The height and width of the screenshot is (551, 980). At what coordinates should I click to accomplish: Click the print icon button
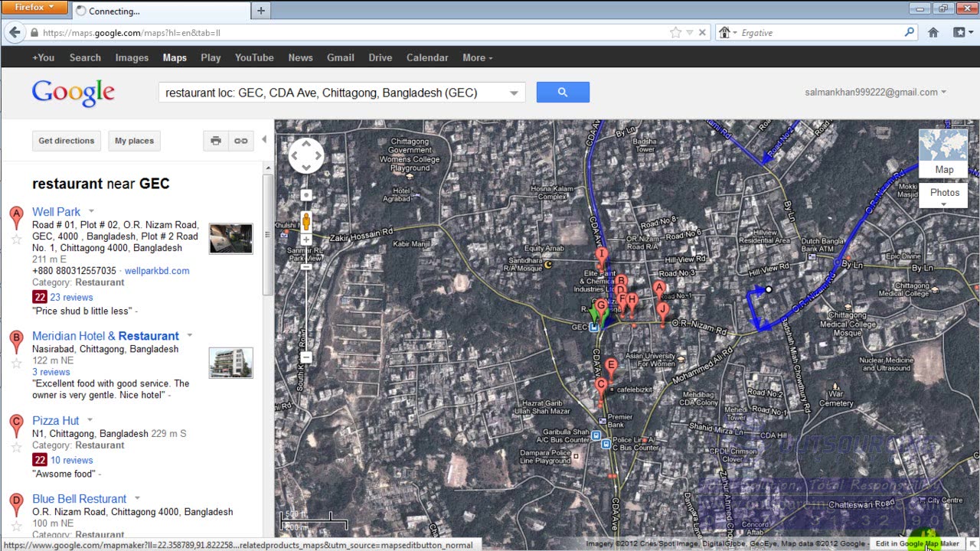pyautogui.click(x=216, y=141)
